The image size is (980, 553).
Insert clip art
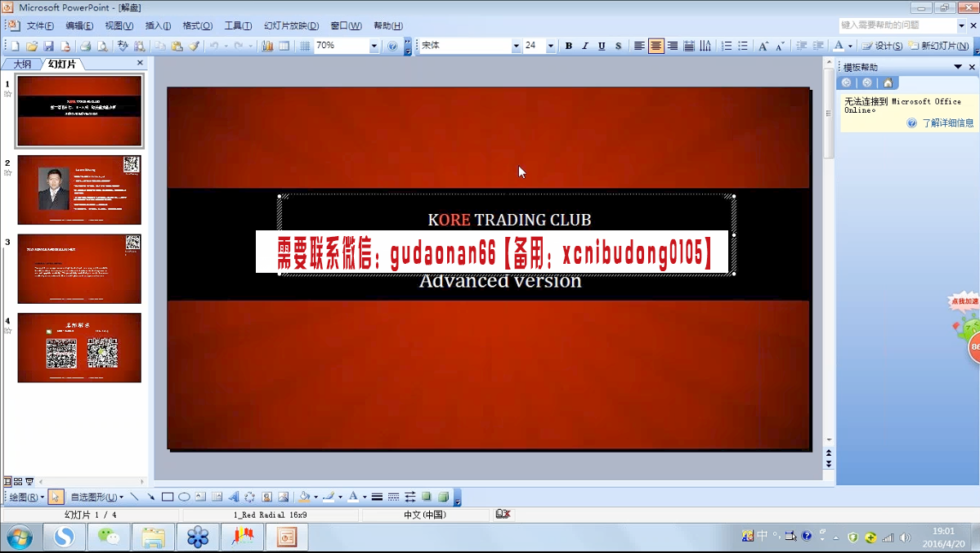pyautogui.click(x=267, y=497)
